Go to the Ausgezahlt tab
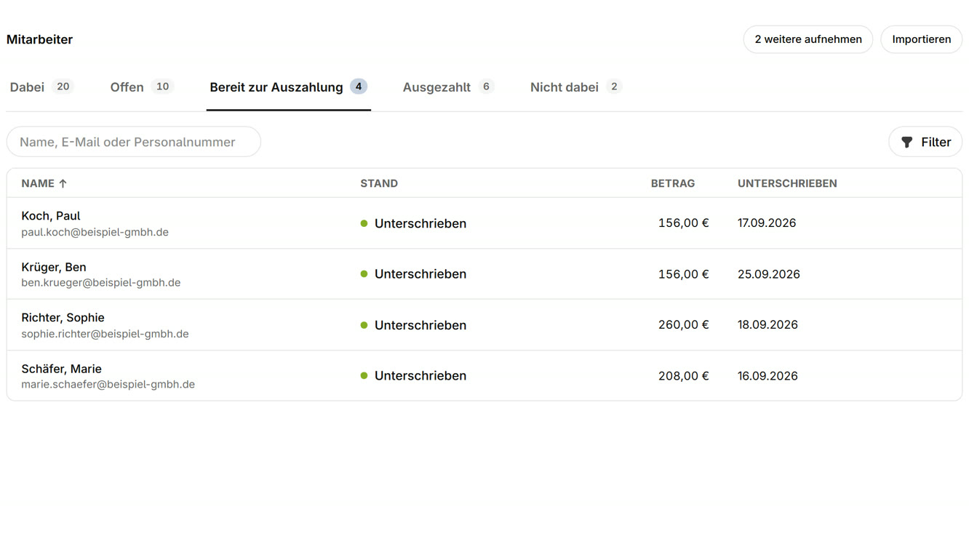This screenshot has width=969, height=560. (x=448, y=87)
